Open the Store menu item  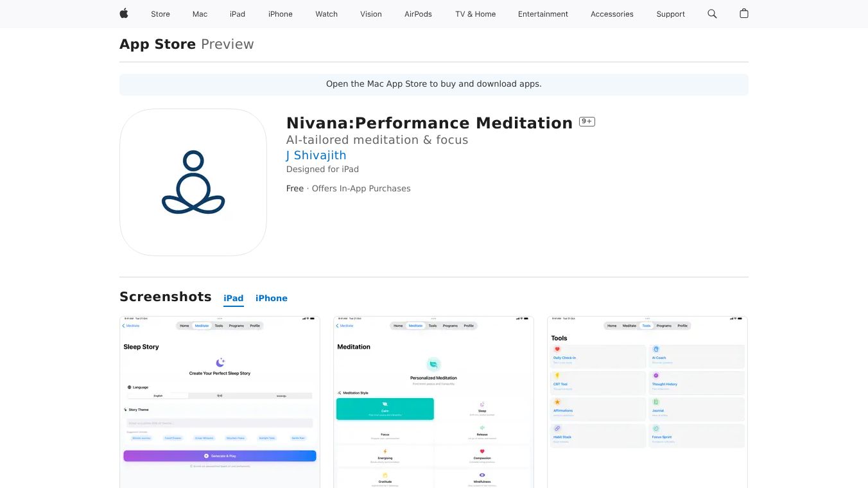coord(161,14)
